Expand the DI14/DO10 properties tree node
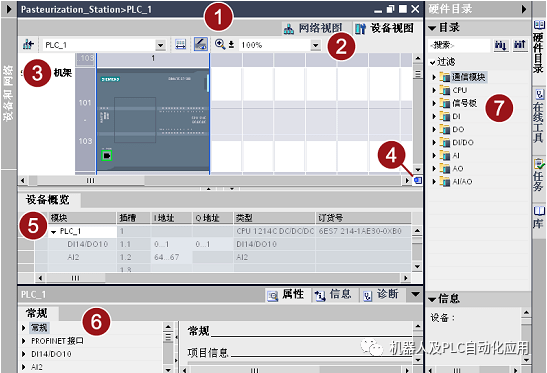This screenshot has width=547, height=373. (24, 354)
